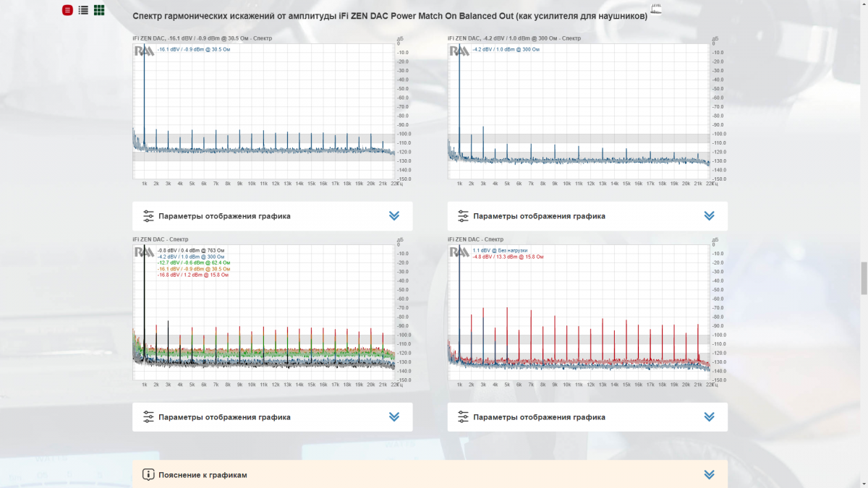Click sliders icon under the Без нагрузки chart
This screenshot has width=868, height=488.
(463, 417)
